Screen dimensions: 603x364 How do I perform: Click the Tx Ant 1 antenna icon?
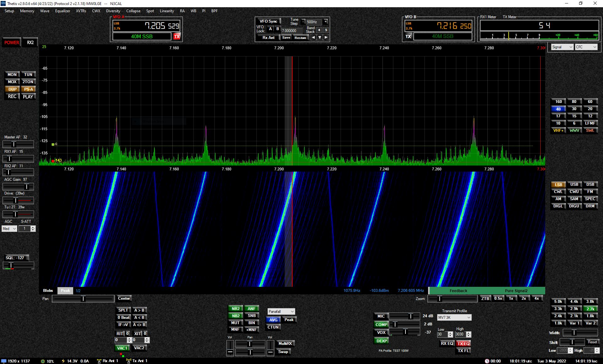tap(128, 361)
